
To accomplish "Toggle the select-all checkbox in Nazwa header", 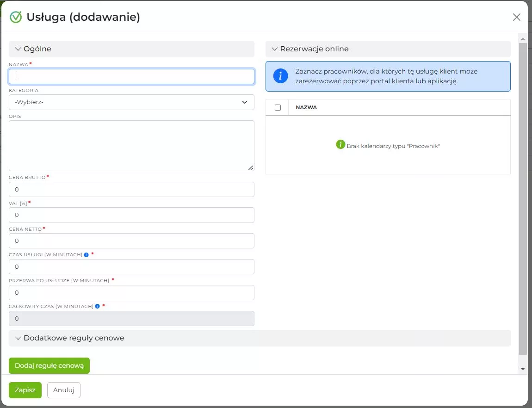I will click(x=278, y=107).
